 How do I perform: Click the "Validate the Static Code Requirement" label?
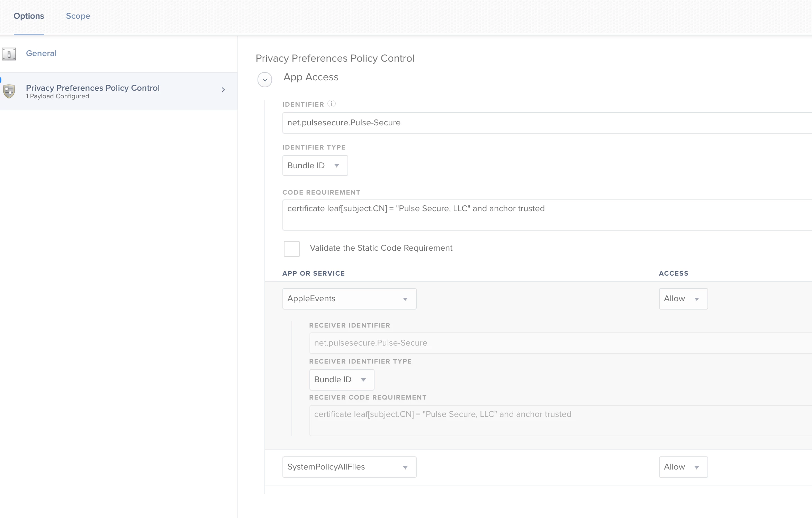click(381, 248)
